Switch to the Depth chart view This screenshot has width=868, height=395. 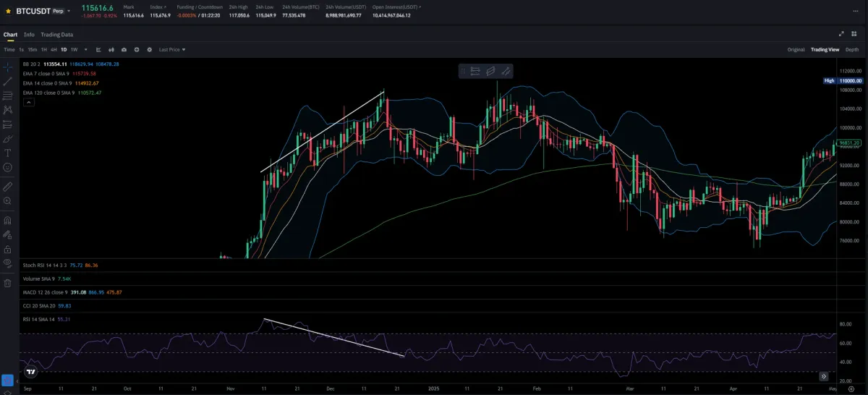[852, 50]
